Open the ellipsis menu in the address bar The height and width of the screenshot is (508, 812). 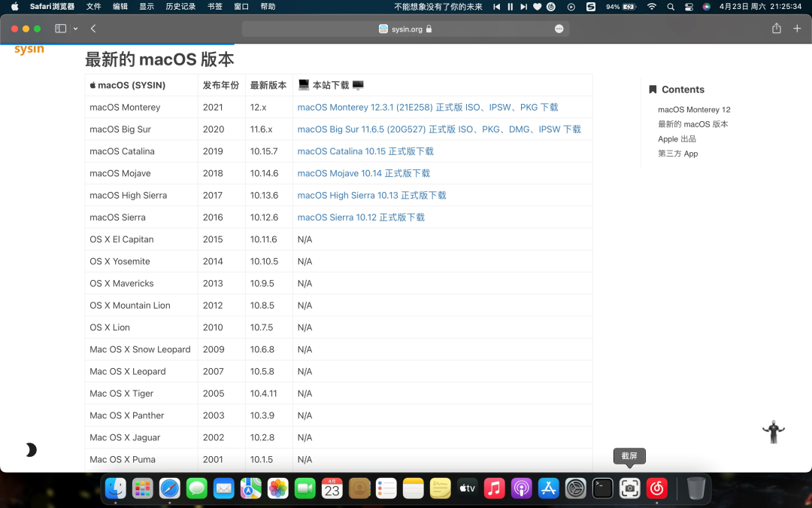[x=559, y=29]
